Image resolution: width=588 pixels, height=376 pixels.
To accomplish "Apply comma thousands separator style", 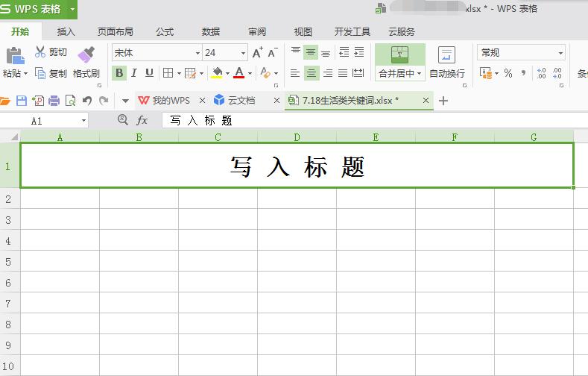I will click(x=523, y=73).
